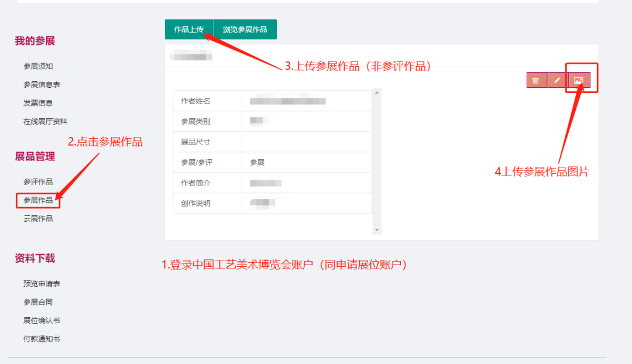Image resolution: width=632 pixels, height=364 pixels.
Task: Open the 在线展厅资料 page
Action: 44,121
